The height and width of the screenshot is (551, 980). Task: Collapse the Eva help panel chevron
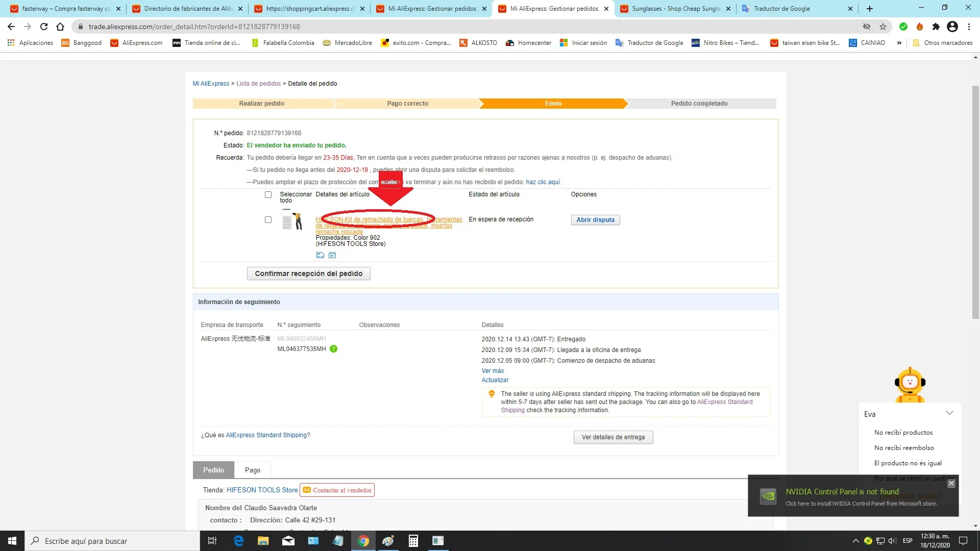949,413
